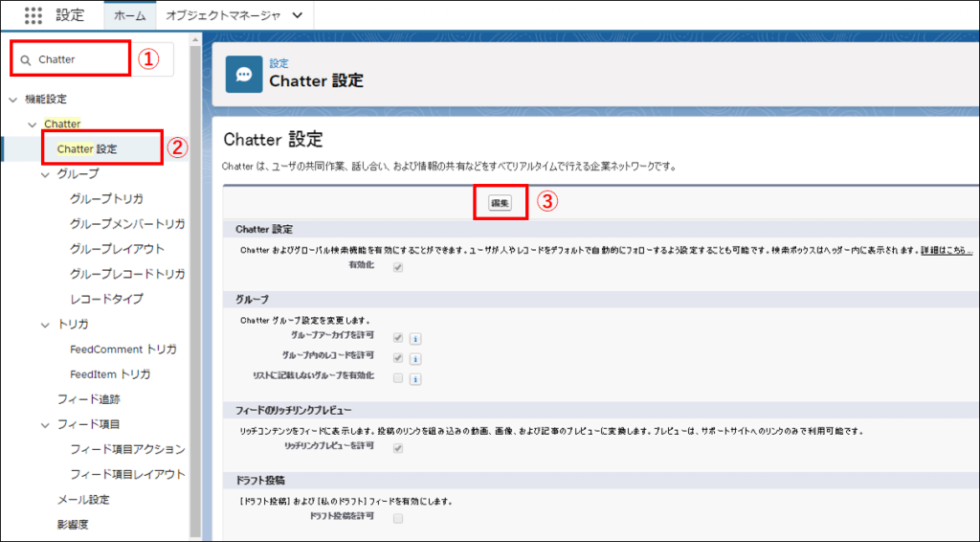Toggle the Chatter 有効化 checkbox

click(x=398, y=267)
